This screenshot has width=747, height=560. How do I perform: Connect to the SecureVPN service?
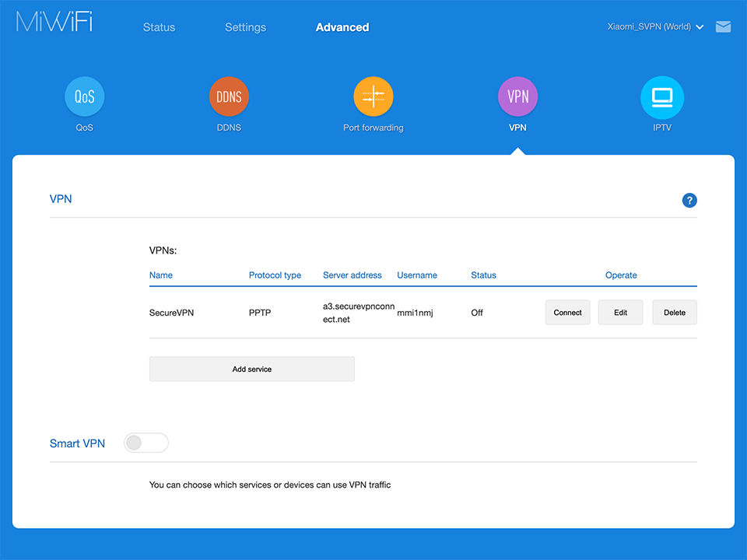point(567,313)
